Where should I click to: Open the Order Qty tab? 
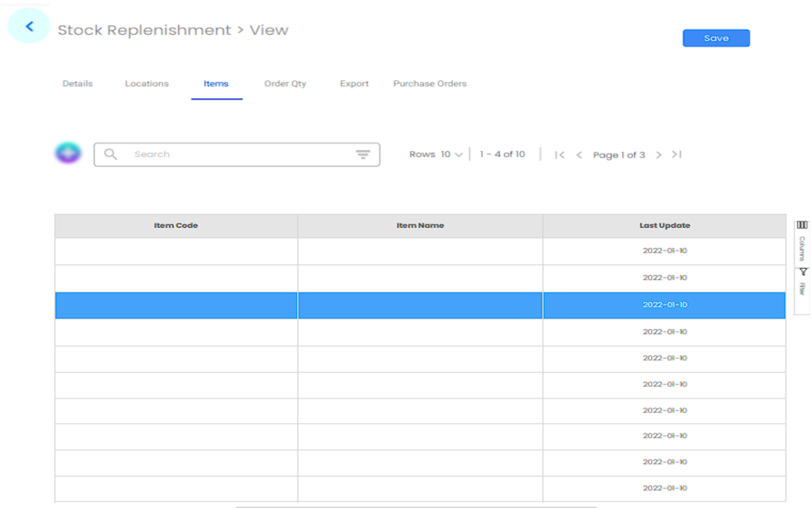tap(285, 84)
